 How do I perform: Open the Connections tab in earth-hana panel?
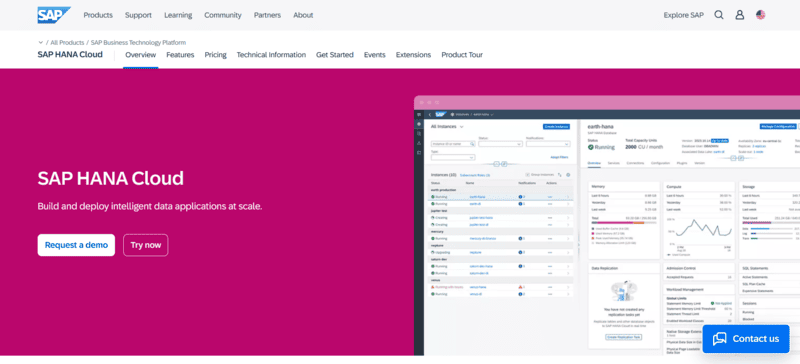(635, 163)
